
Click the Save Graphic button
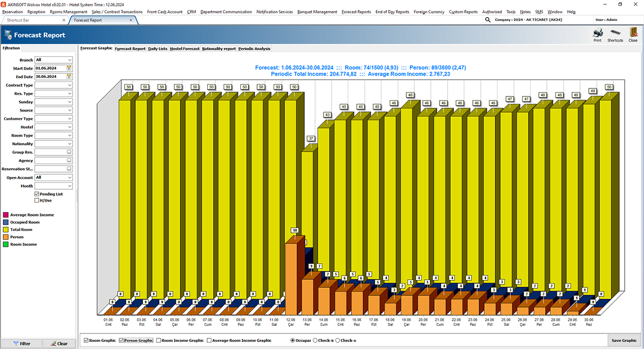coord(624,340)
